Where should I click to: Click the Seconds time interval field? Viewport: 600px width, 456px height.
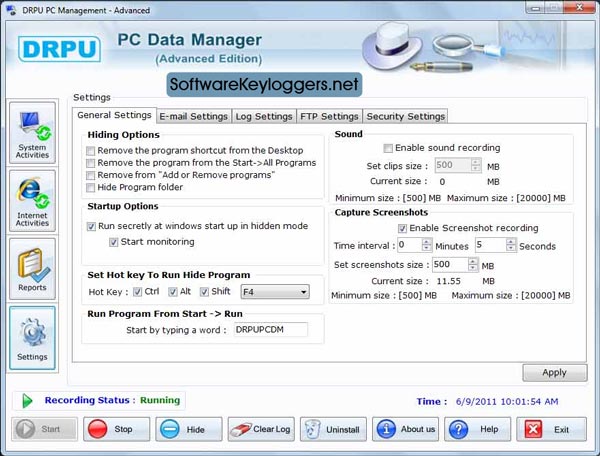tap(491, 245)
